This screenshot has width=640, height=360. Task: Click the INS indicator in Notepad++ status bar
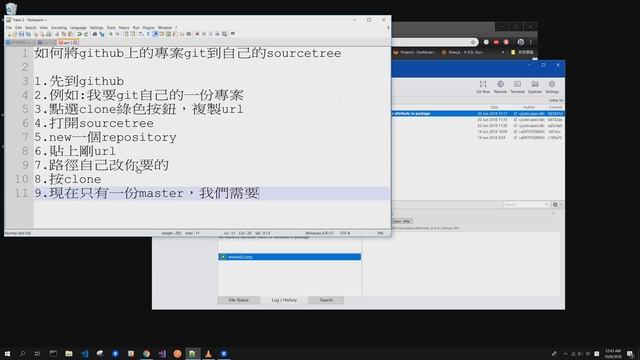[380, 233]
